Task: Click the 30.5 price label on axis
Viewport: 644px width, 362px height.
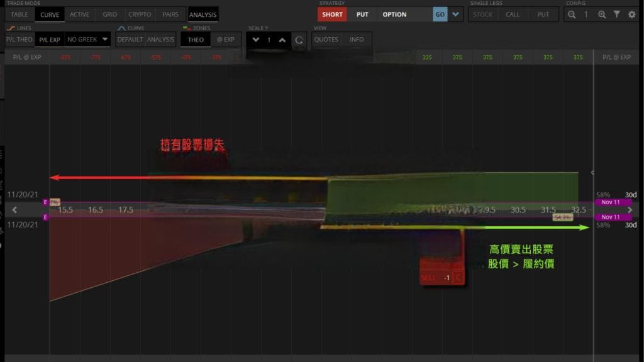Action: point(518,210)
